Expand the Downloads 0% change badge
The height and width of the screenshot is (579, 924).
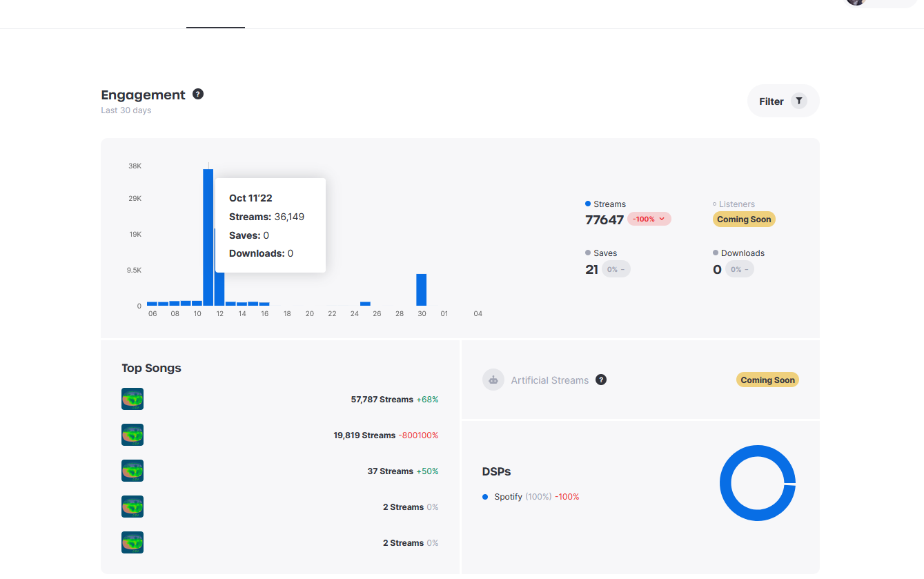coord(739,269)
